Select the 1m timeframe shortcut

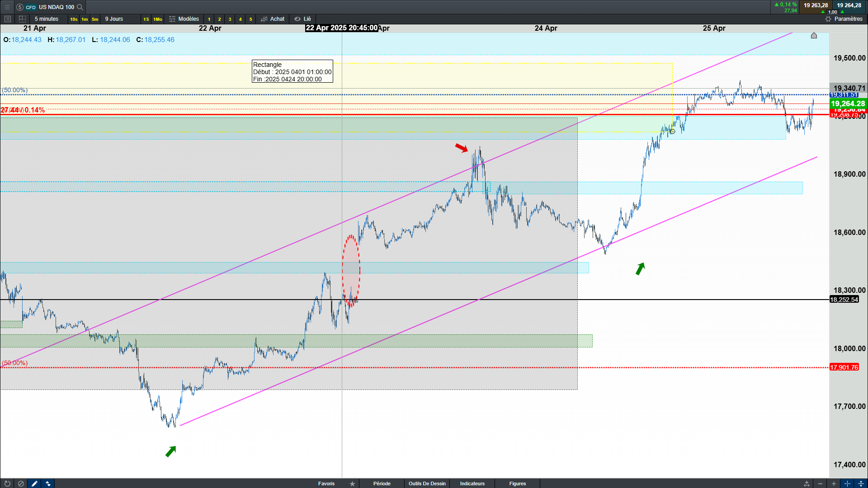85,19
